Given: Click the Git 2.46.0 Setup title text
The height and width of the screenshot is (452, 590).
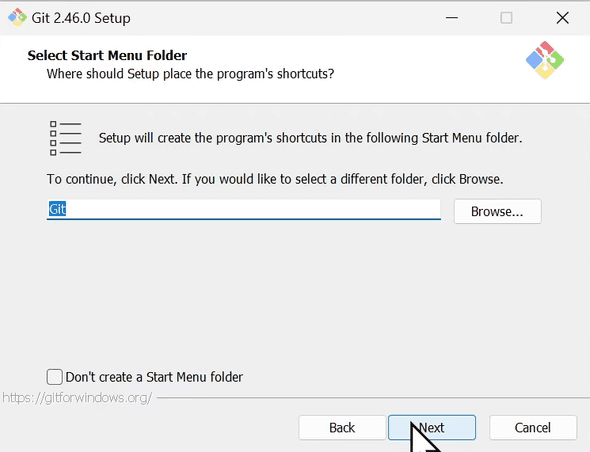Looking at the screenshot, I should 81,18.
